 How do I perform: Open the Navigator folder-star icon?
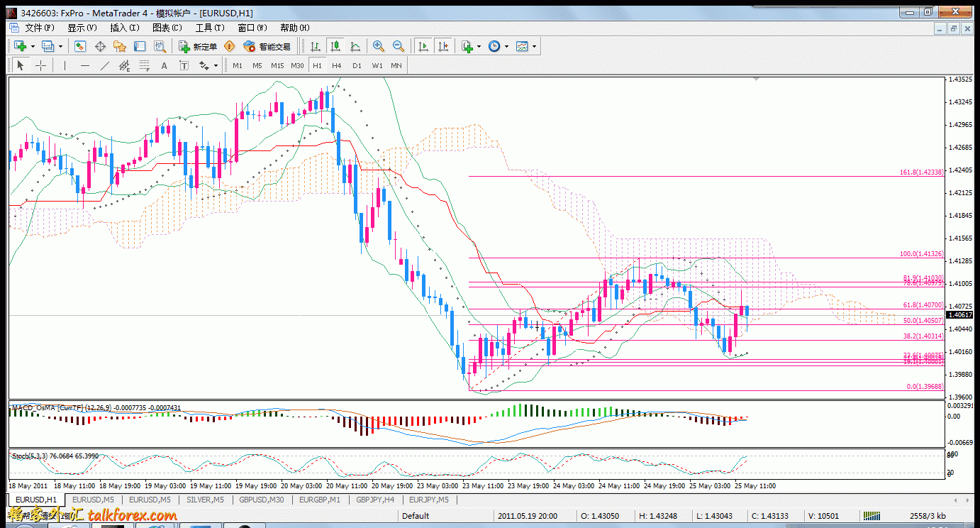(x=120, y=46)
